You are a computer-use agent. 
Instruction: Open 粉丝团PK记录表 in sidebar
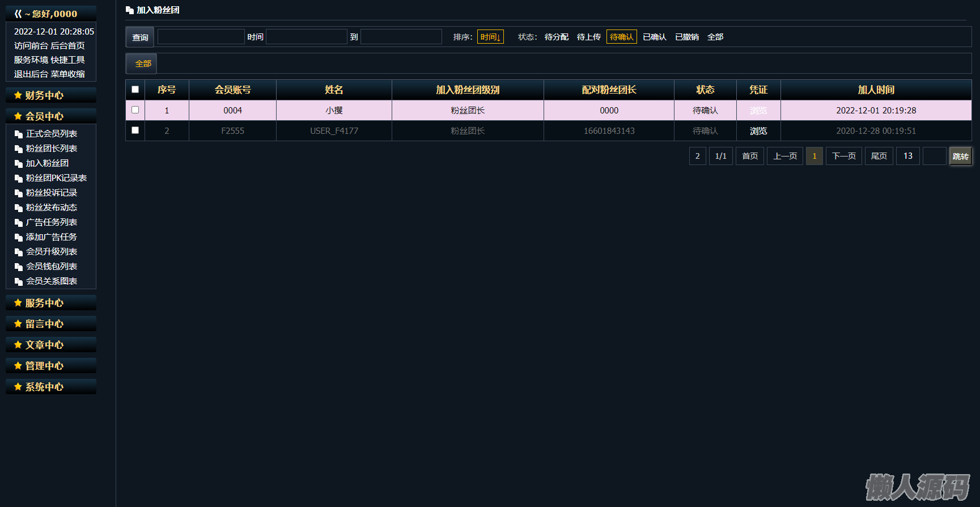pos(56,178)
